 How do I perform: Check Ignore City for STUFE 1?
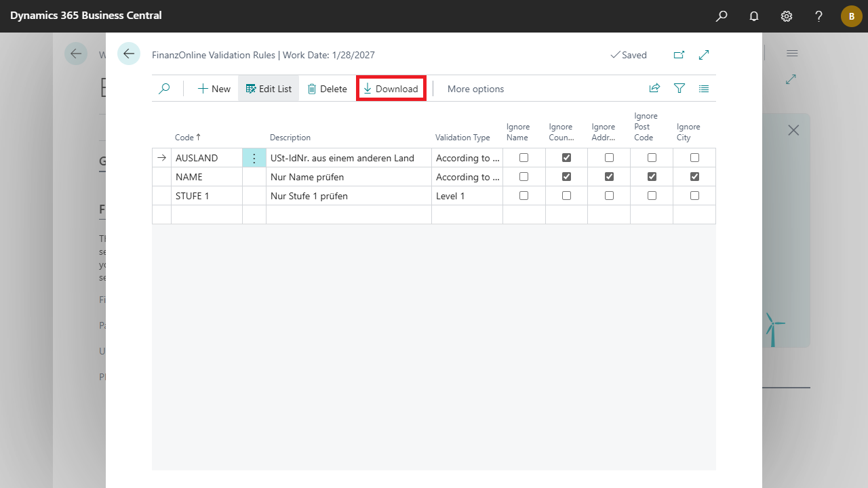coord(694,196)
